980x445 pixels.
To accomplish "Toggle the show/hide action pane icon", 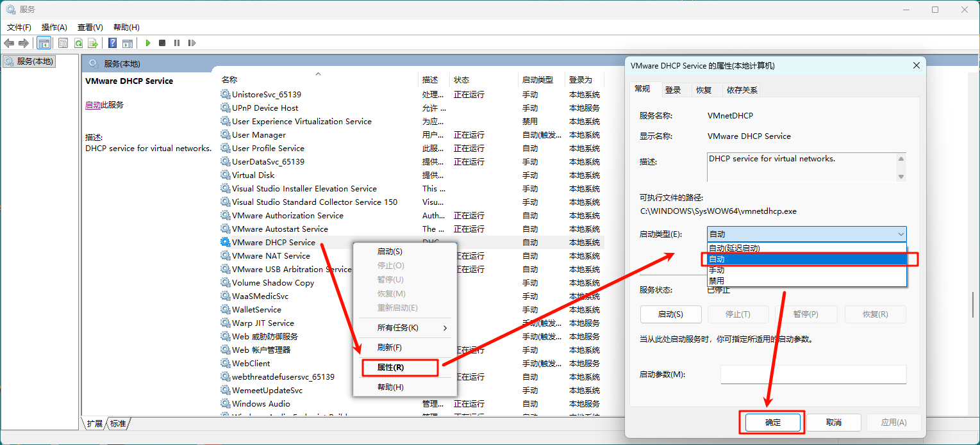I will [x=128, y=43].
